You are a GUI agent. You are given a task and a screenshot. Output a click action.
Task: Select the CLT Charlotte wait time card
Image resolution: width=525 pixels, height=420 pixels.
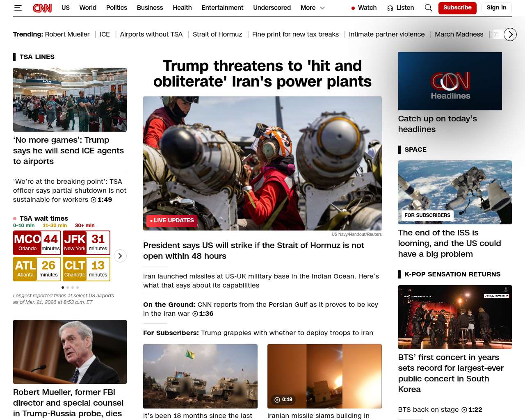coord(86,269)
